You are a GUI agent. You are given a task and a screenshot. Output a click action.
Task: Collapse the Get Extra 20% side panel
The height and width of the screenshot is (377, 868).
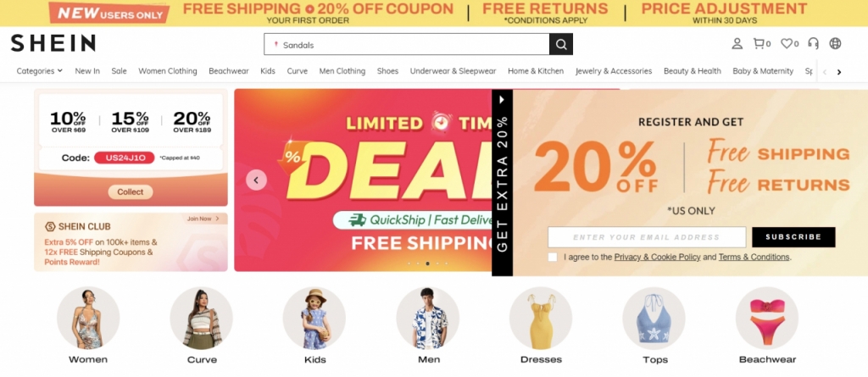502,100
